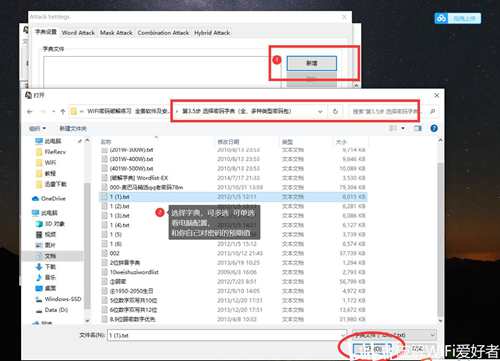
Task: Open the 下载 downloads folder in sidebar
Action: point(46,267)
